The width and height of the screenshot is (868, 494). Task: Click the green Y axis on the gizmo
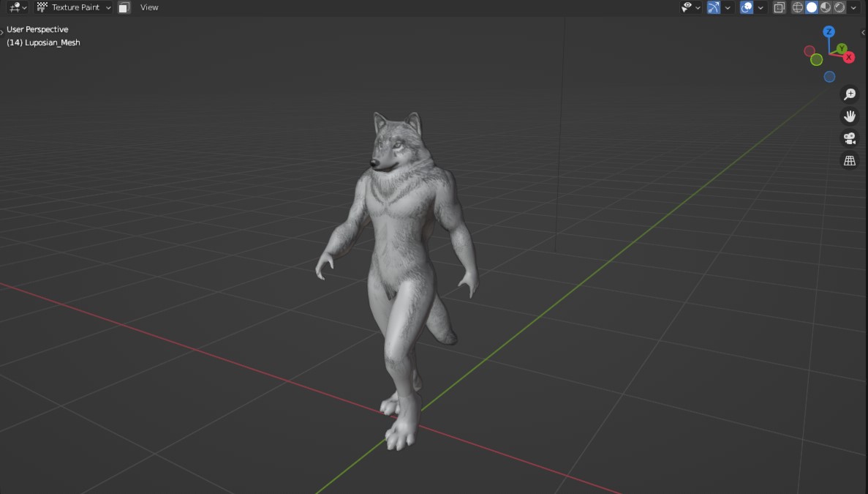[842, 49]
